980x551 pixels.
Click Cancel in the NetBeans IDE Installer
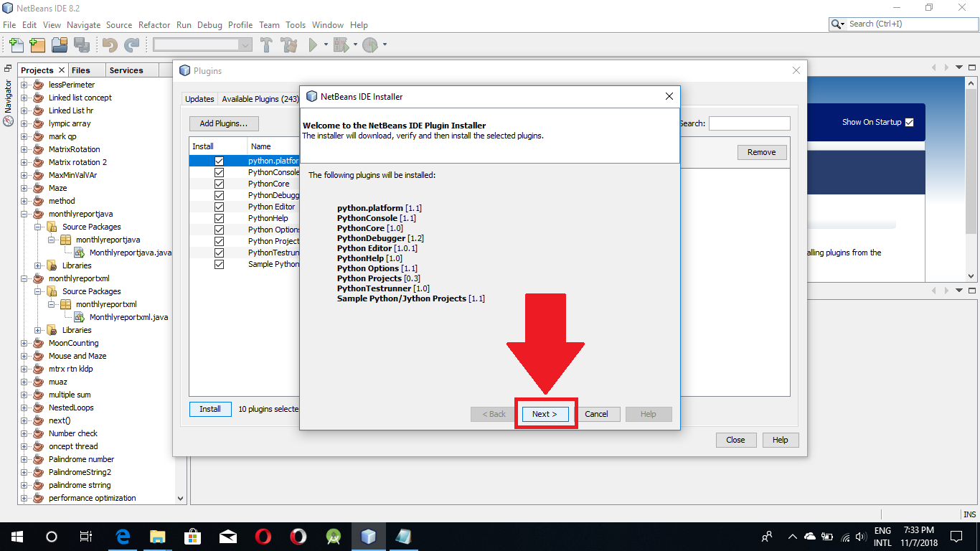coord(596,414)
